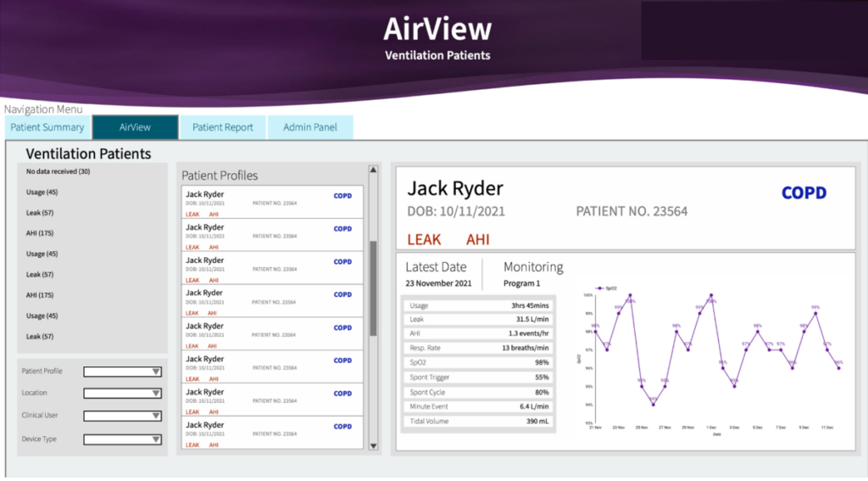Image resolution: width=868 pixels, height=481 pixels.
Task: Select the Usage 3hrs 45mins table row
Action: click(478, 305)
